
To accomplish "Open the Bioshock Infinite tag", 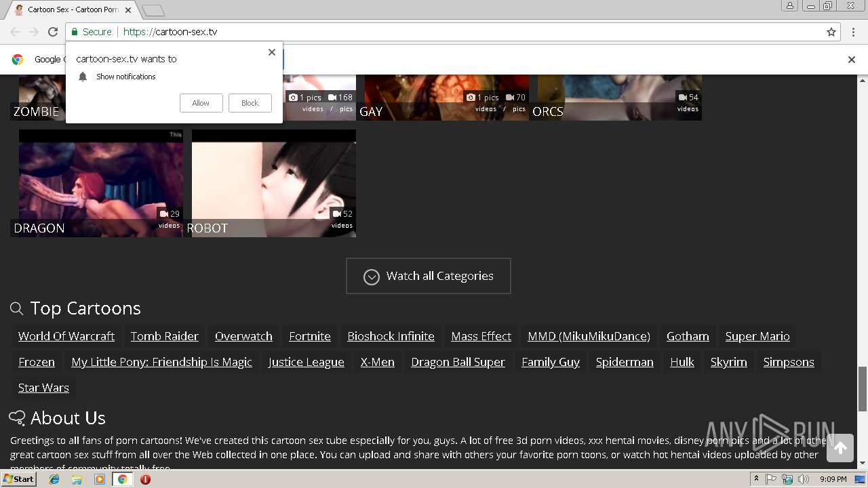I will (391, 336).
